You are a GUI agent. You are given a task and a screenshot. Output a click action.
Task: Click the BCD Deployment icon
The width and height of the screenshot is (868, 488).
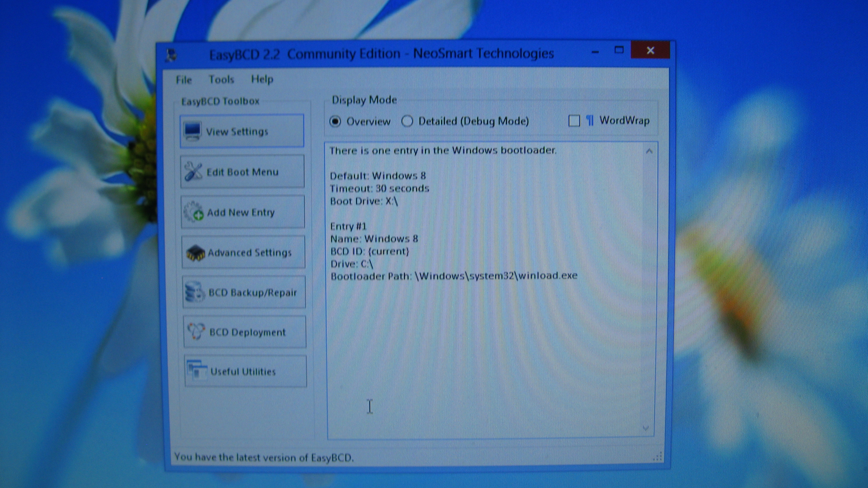click(x=196, y=332)
